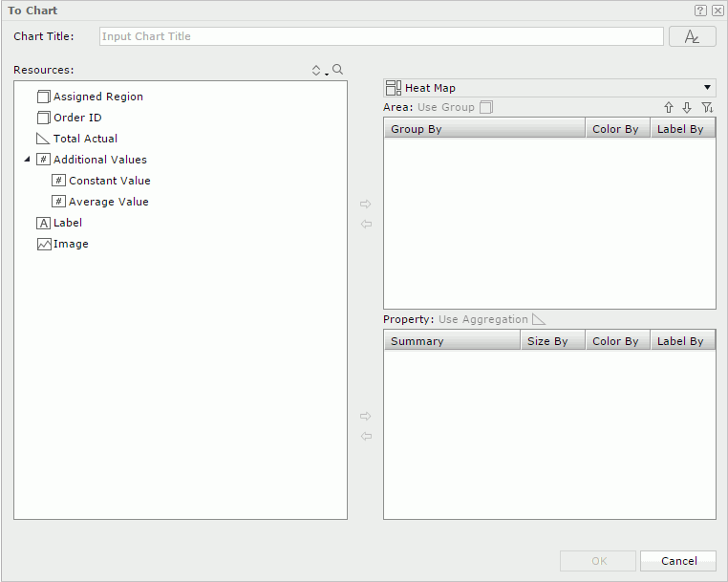Select Constant Value in resources tree
Viewport: 728px width, 582px height.
pos(110,181)
